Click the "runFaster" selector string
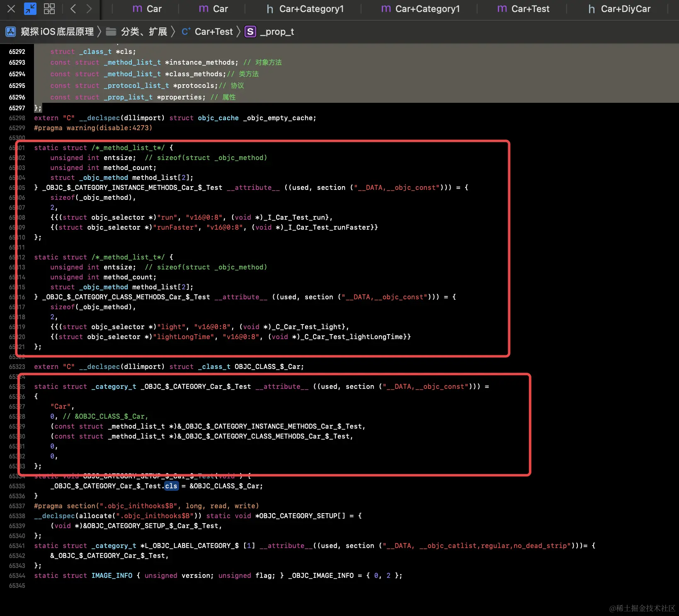679x616 pixels. click(175, 228)
